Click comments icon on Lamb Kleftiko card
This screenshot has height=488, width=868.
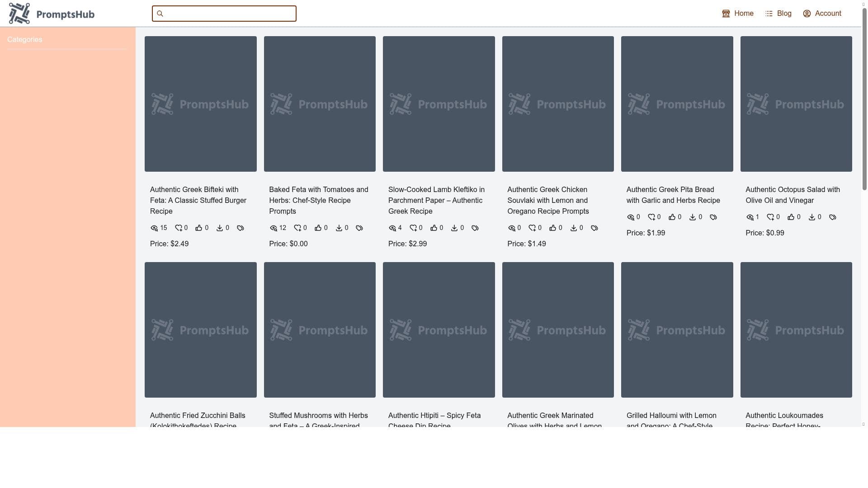coord(413,228)
